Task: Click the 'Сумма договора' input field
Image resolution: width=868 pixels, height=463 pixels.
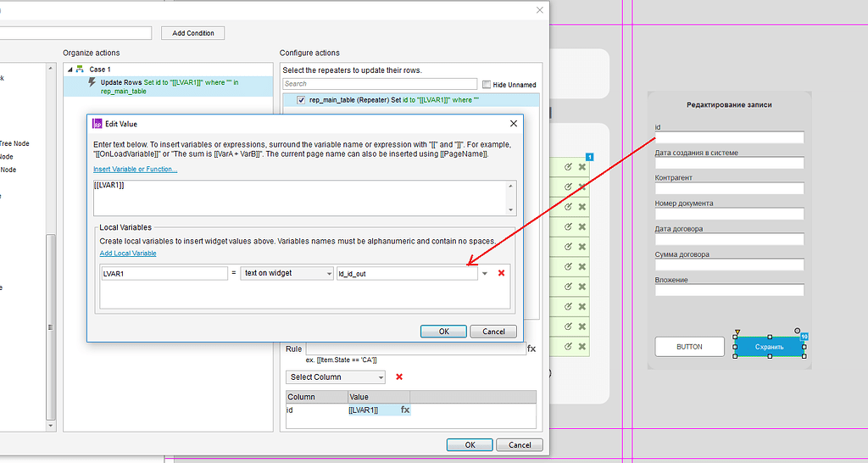Action: click(x=729, y=265)
